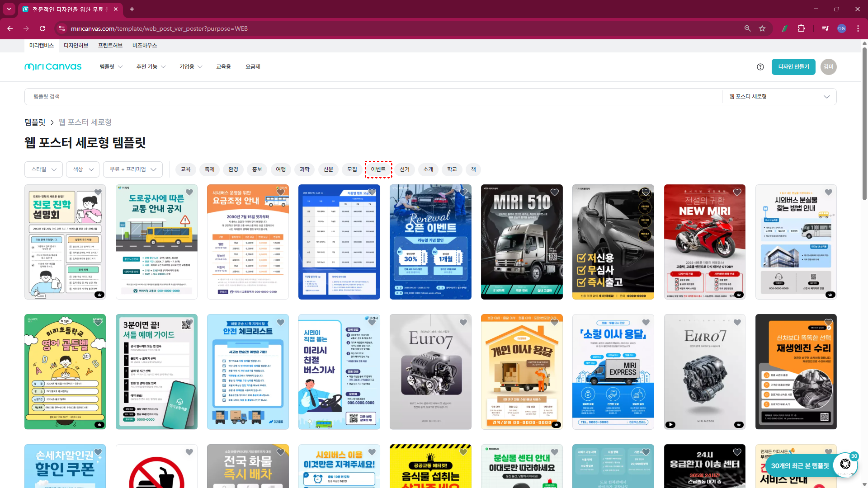Click the green slash extension icon

click(785, 28)
